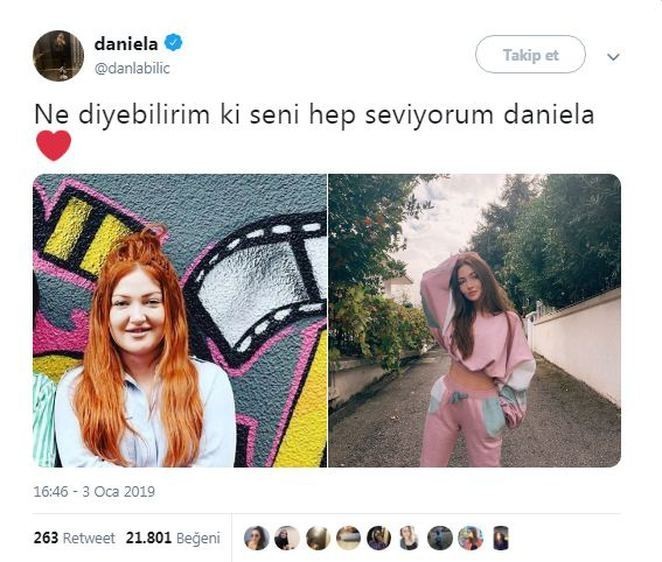
Task: Click the tweet text Ne diyebilirim ki
Action: 131,114
